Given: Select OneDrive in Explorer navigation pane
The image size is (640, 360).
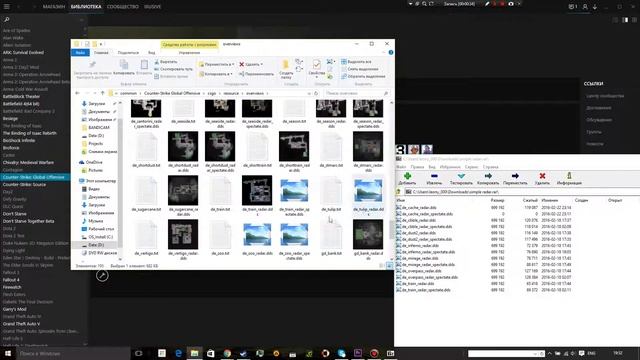Looking at the screenshot, I should pos(94,162).
